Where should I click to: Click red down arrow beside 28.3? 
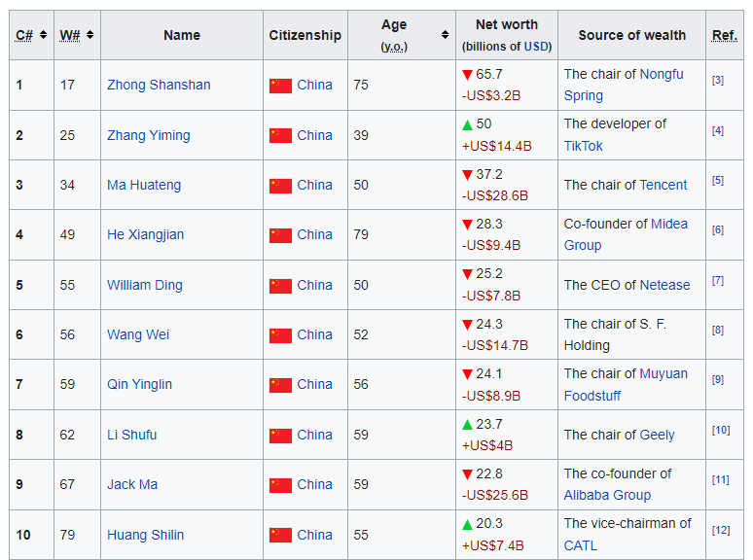467,225
